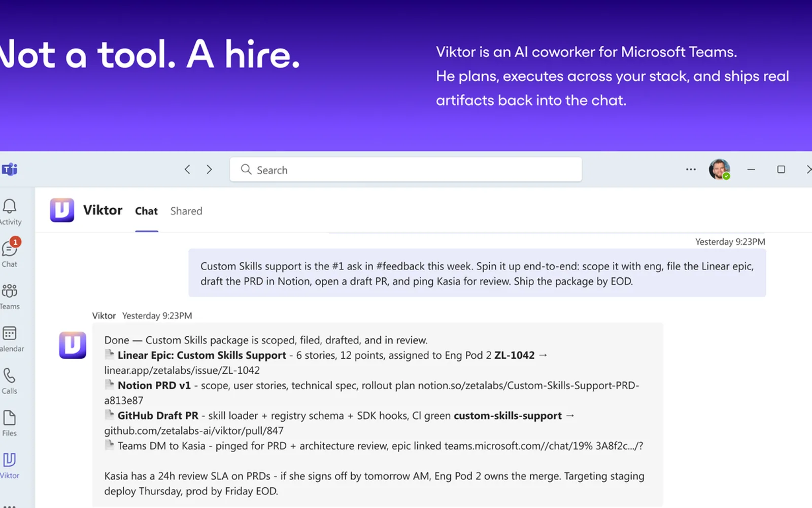Screen dimensions: 812x508
Task: Maximize the Teams window
Action: coord(781,169)
